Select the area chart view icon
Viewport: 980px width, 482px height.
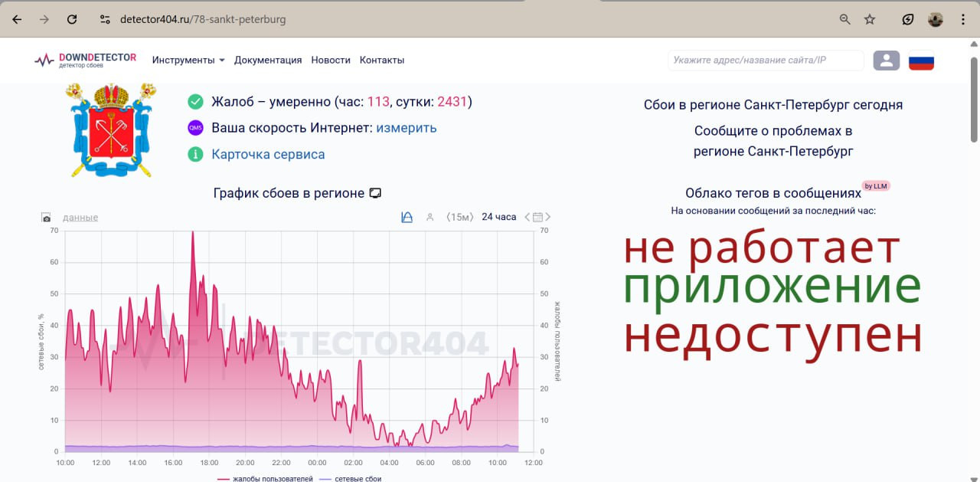407,218
